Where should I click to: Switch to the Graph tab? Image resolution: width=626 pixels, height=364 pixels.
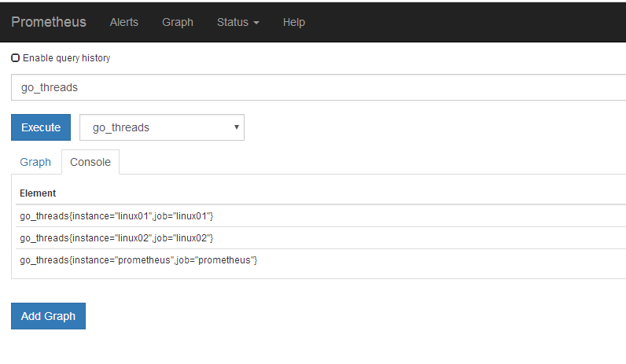(35, 162)
